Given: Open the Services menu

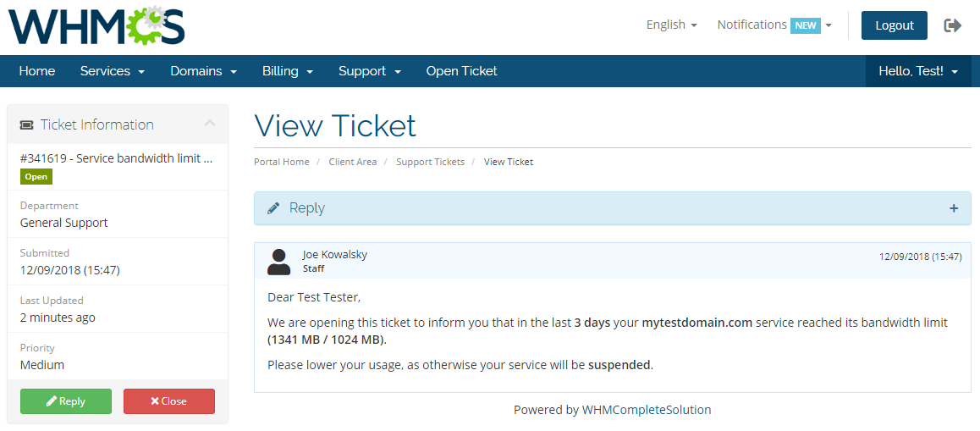Looking at the screenshot, I should (x=113, y=71).
